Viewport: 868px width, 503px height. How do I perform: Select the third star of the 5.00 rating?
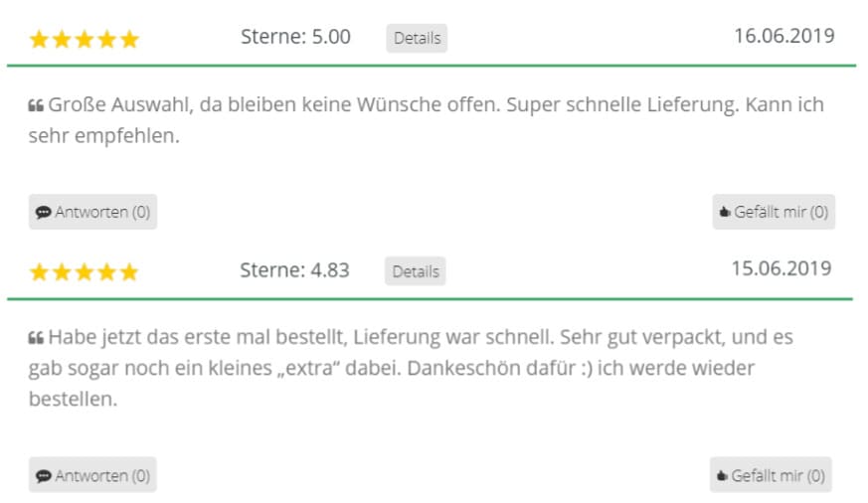[85, 40]
